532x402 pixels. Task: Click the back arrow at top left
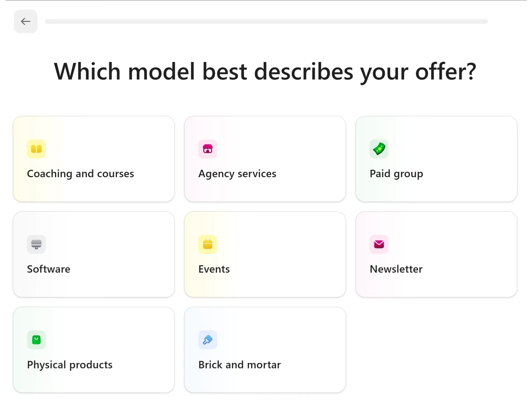pos(26,21)
